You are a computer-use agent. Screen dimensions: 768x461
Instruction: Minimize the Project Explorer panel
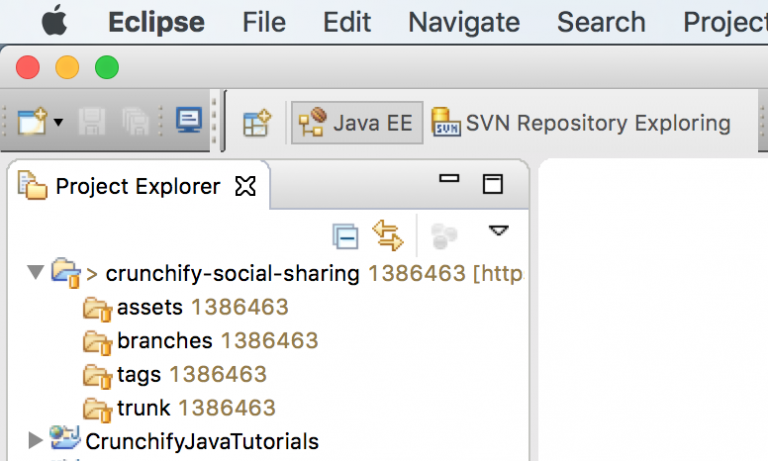(449, 180)
